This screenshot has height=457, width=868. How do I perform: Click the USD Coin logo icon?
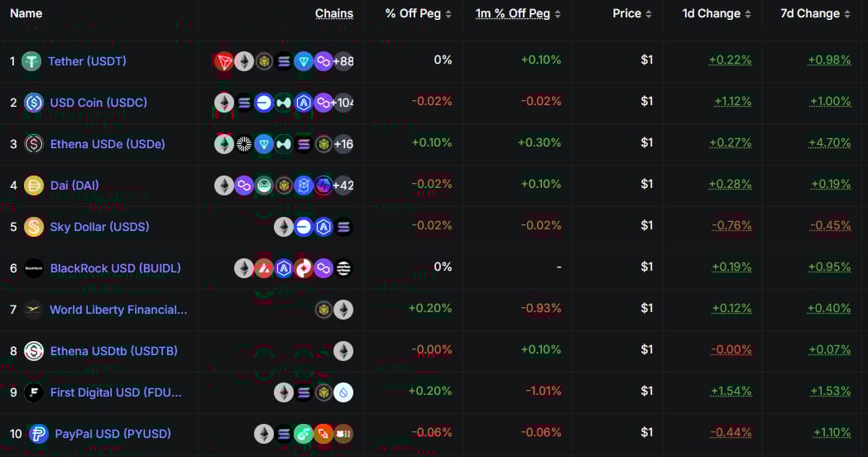(x=34, y=103)
